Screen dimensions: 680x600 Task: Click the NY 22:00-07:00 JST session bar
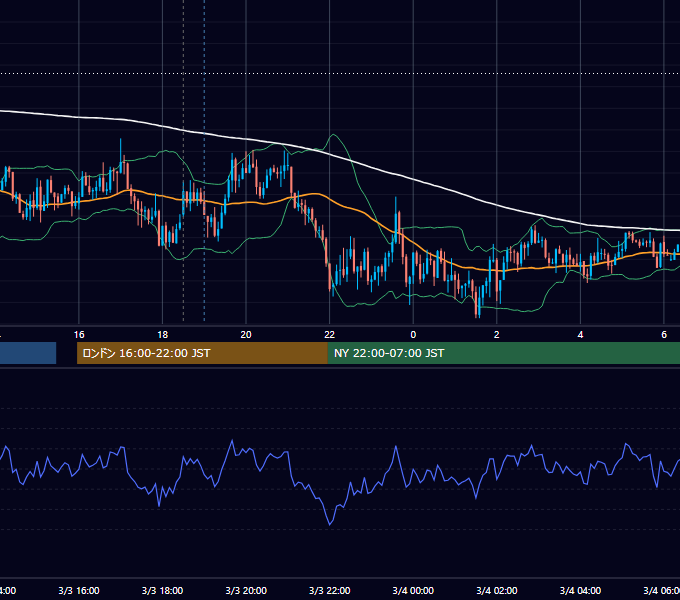[x=503, y=353]
